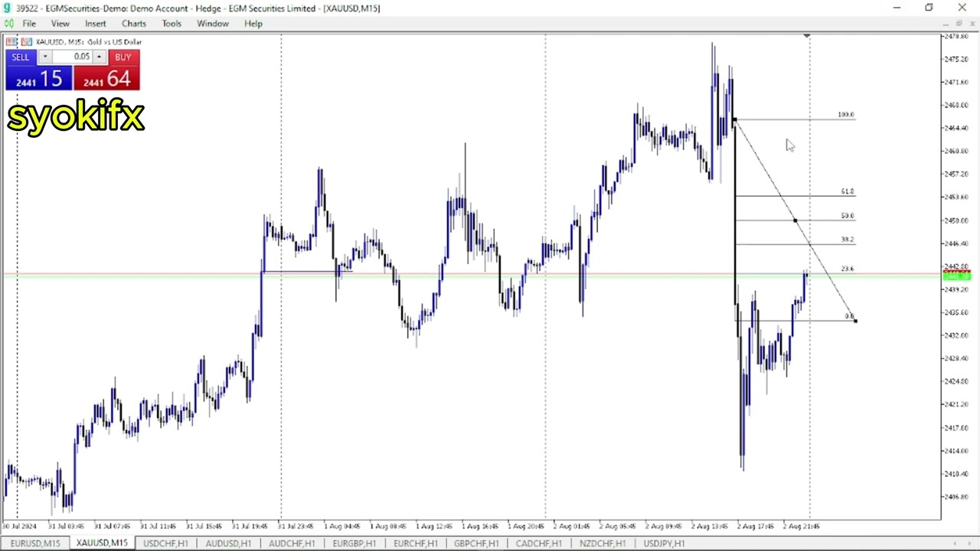Restore the inner chart window
This screenshot has height=551, width=980.
959,24
